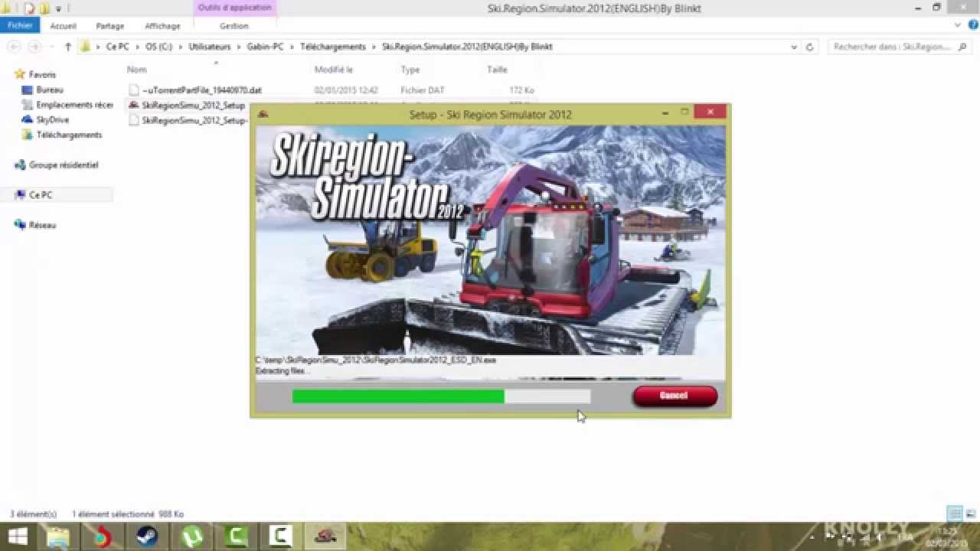Viewport: 980px width, 551px height.
Task: Open the Ski Region setup taskbar icon
Action: [x=325, y=536]
